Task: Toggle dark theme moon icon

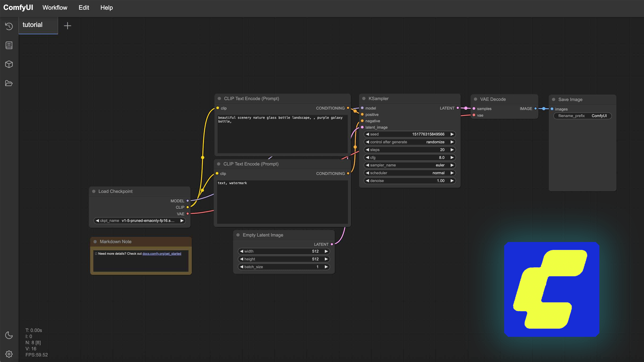Action: pyautogui.click(x=9, y=335)
